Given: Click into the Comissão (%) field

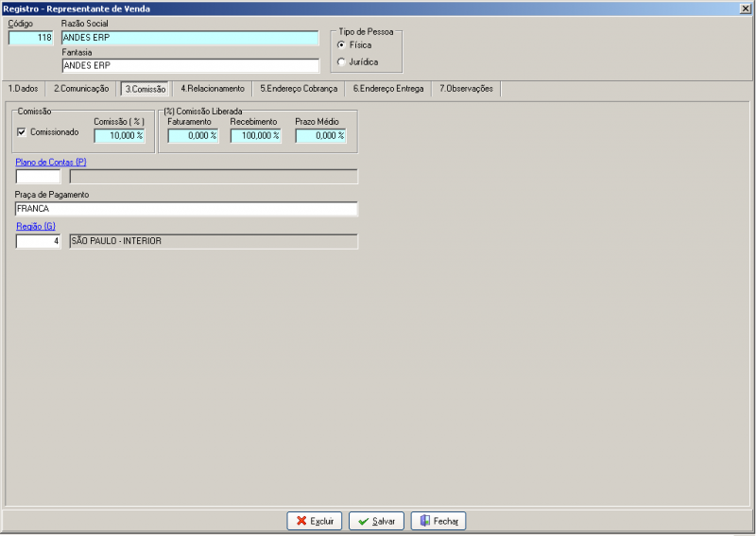Looking at the screenshot, I should (x=120, y=135).
